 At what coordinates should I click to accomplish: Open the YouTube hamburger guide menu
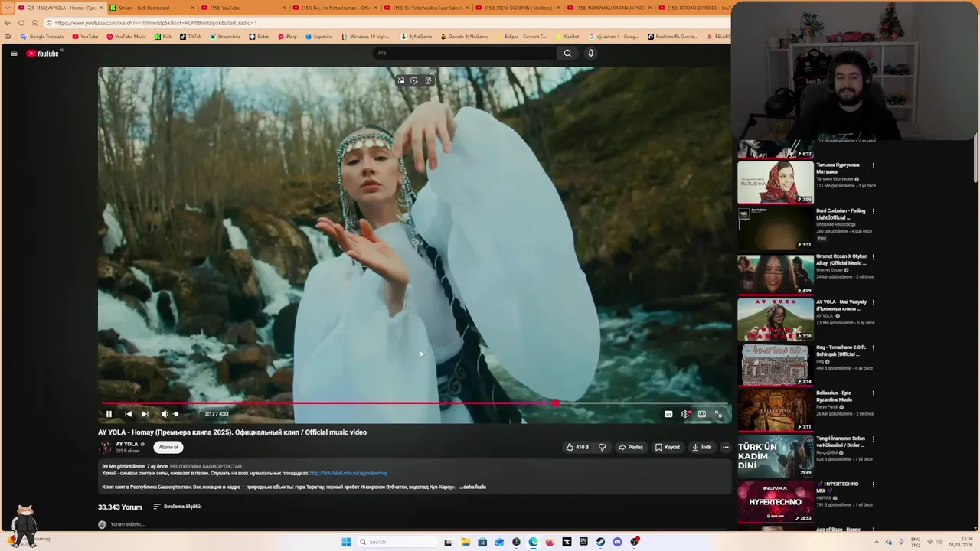[x=14, y=53]
